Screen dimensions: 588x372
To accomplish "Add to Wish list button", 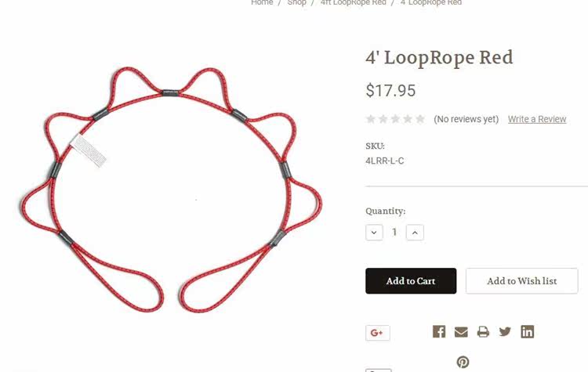I will coord(521,281).
